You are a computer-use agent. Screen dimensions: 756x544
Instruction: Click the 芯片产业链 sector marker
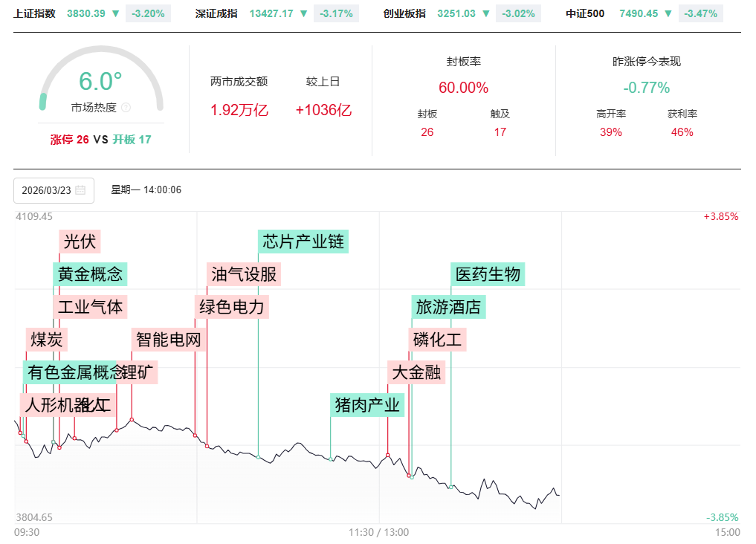pos(304,242)
